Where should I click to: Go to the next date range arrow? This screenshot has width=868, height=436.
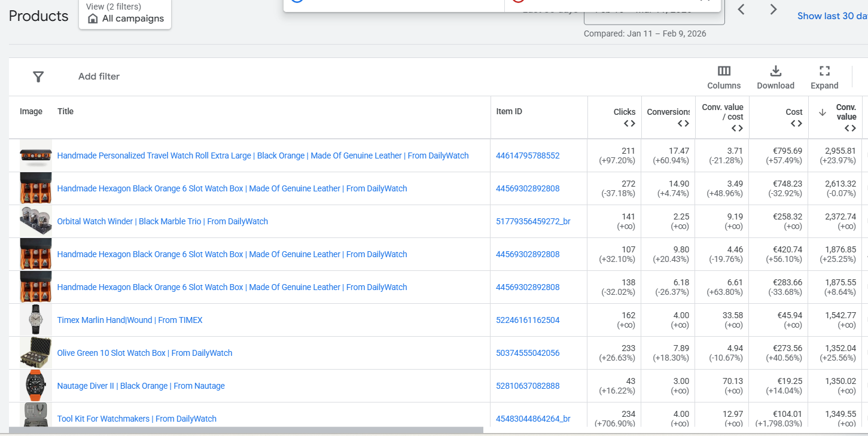[773, 10]
